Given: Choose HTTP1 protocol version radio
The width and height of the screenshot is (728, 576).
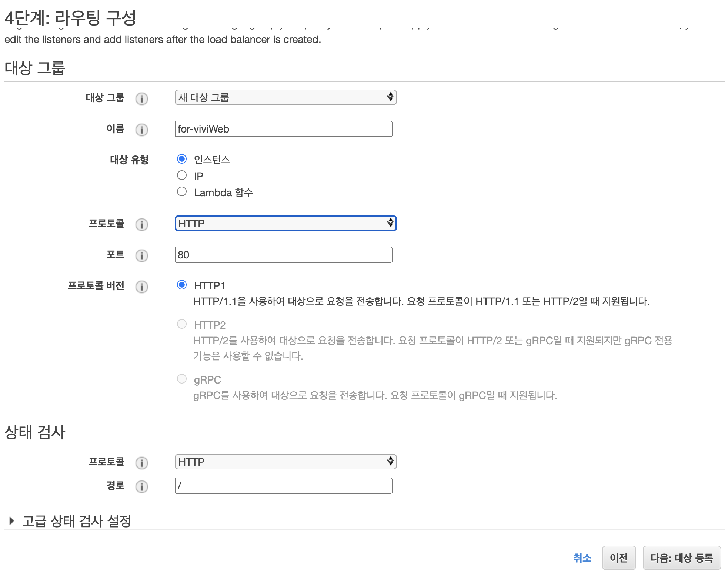Looking at the screenshot, I should [181, 285].
